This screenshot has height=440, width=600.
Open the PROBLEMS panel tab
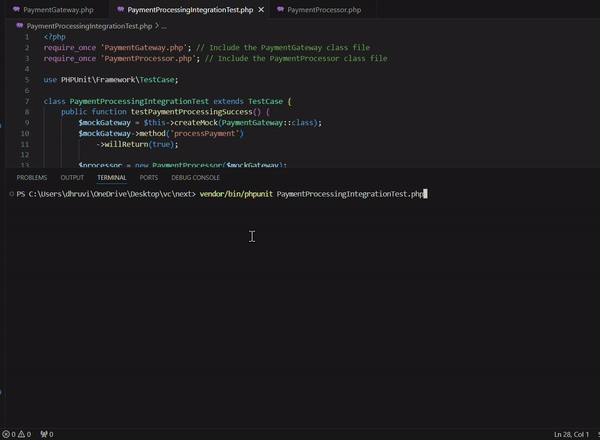32,177
